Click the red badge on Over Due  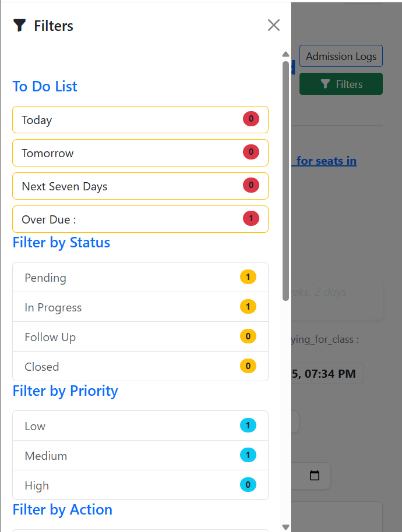[251, 219]
